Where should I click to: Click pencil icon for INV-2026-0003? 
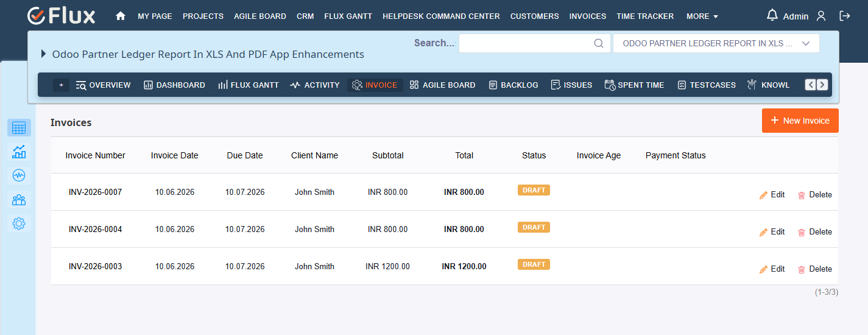[764, 270]
